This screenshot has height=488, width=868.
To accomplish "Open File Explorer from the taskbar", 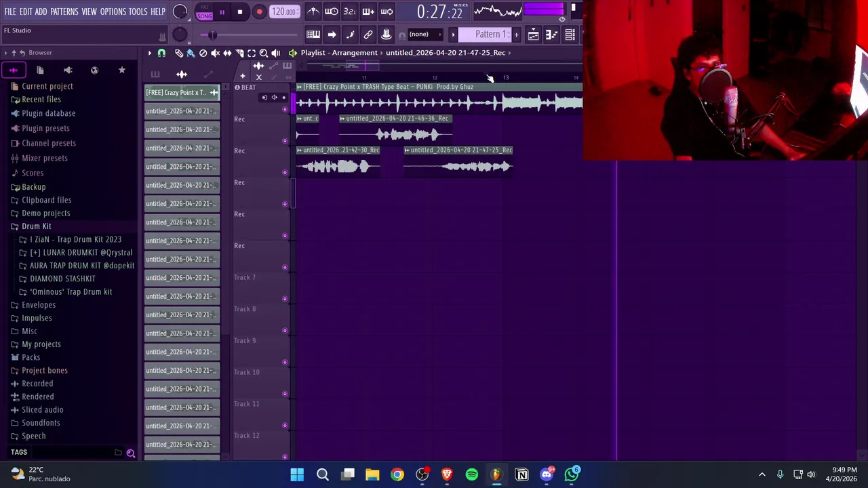I will (372, 474).
